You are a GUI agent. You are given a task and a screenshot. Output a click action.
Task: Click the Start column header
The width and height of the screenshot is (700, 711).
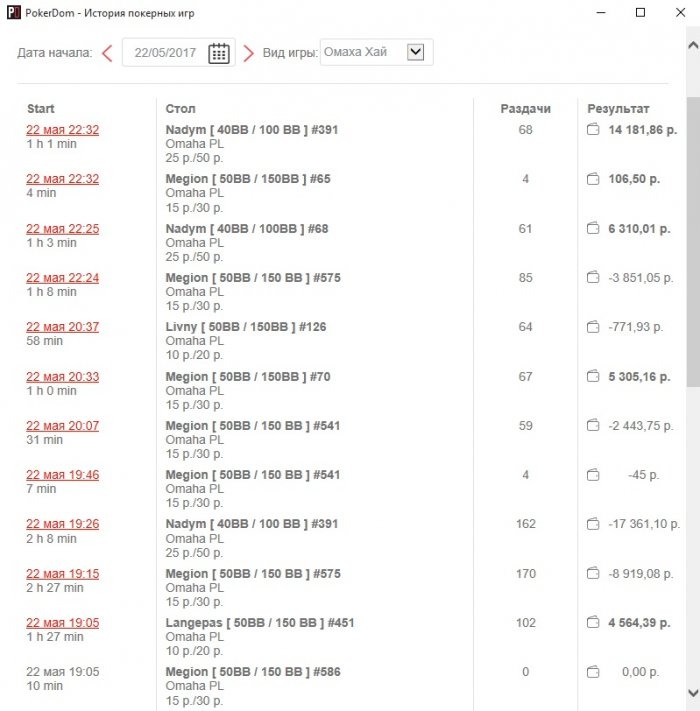click(x=41, y=109)
